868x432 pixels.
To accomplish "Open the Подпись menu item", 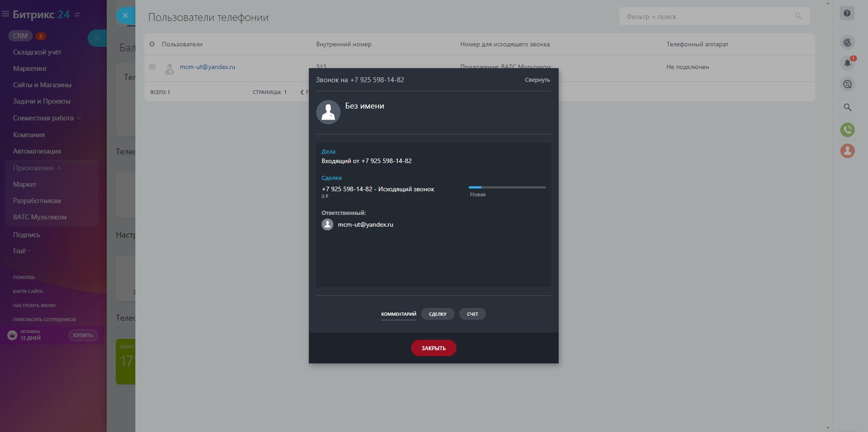I will 26,235.
